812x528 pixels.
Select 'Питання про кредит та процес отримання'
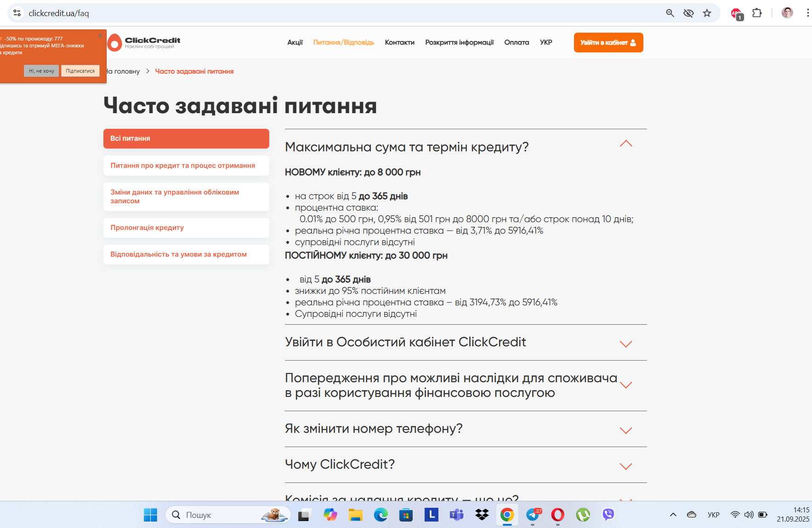tap(186, 166)
